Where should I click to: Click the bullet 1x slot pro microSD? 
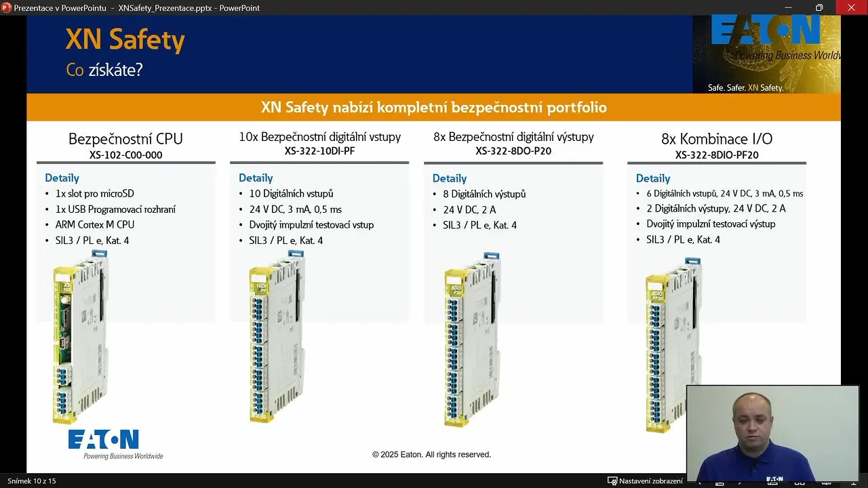point(95,194)
